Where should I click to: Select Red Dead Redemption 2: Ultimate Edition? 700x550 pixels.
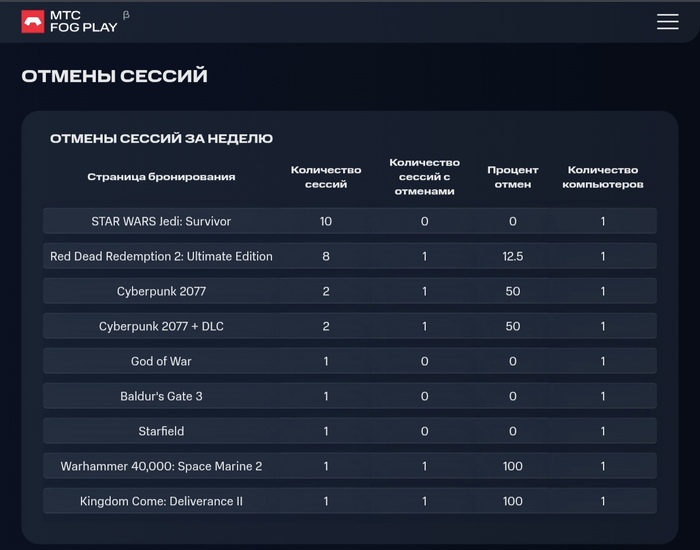click(161, 256)
